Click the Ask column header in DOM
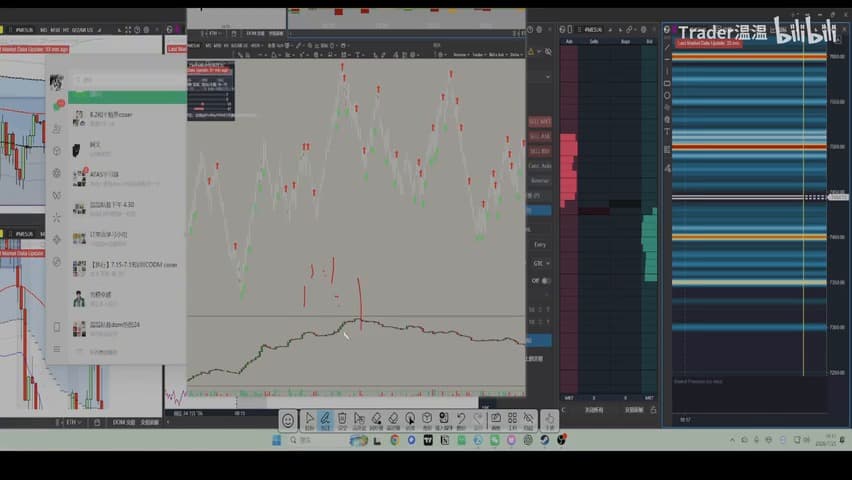The width and height of the screenshot is (852, 480). [x=569, y=41]
